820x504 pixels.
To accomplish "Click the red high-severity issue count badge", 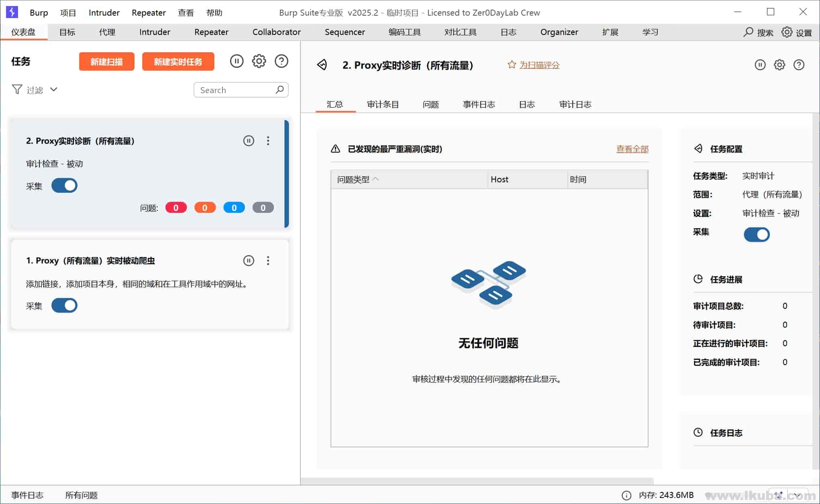I will point(176,208).
